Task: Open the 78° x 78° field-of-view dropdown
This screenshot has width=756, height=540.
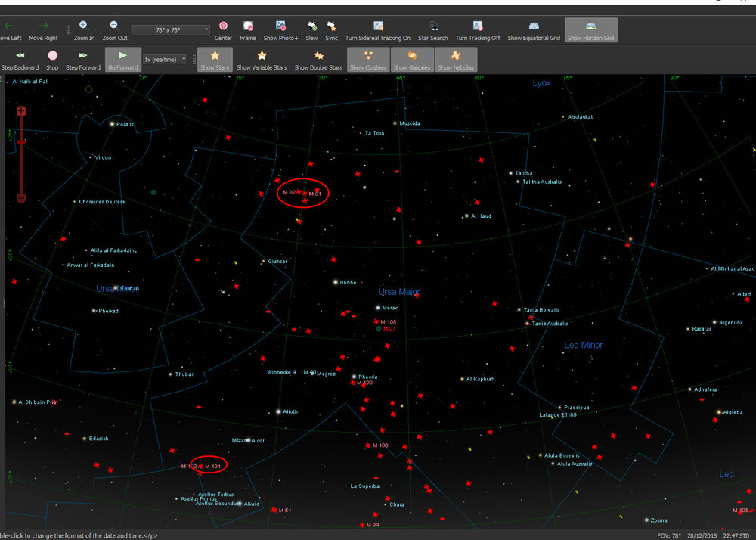Action: point(171,30)
